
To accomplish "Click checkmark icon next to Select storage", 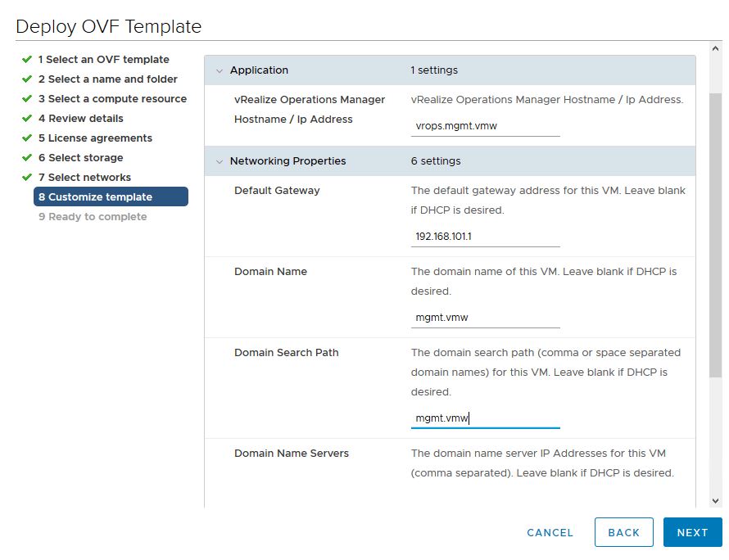I will (27, 158).
